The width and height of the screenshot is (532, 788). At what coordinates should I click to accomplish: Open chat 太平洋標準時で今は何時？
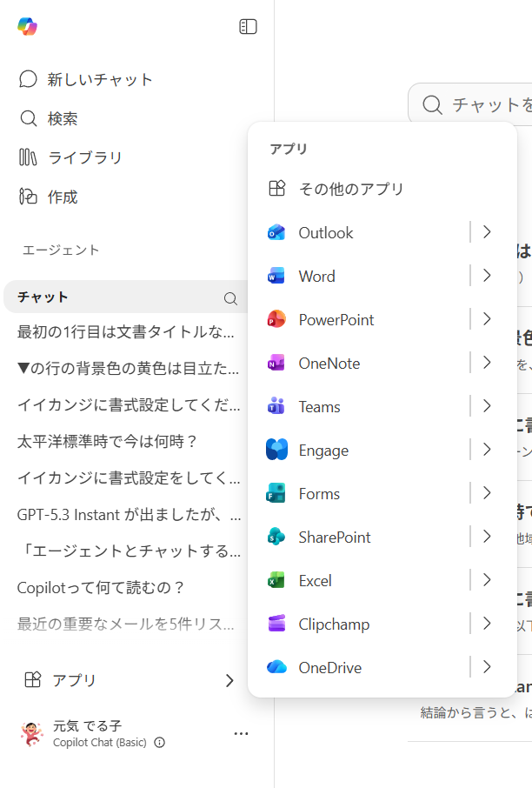[109, 441]
